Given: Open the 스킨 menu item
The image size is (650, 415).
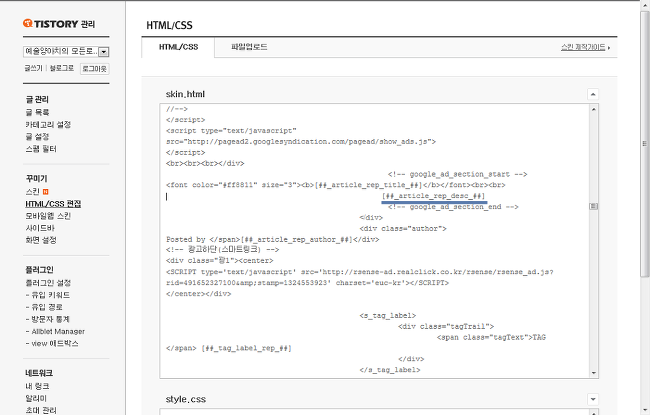Looking at the screenshot, I should (x=32, y=192).
